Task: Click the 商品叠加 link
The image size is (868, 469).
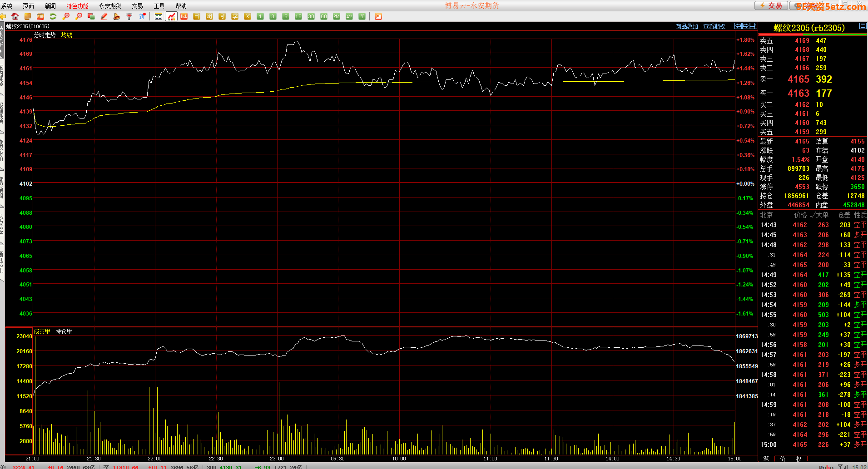Action: tap(687, 26)
